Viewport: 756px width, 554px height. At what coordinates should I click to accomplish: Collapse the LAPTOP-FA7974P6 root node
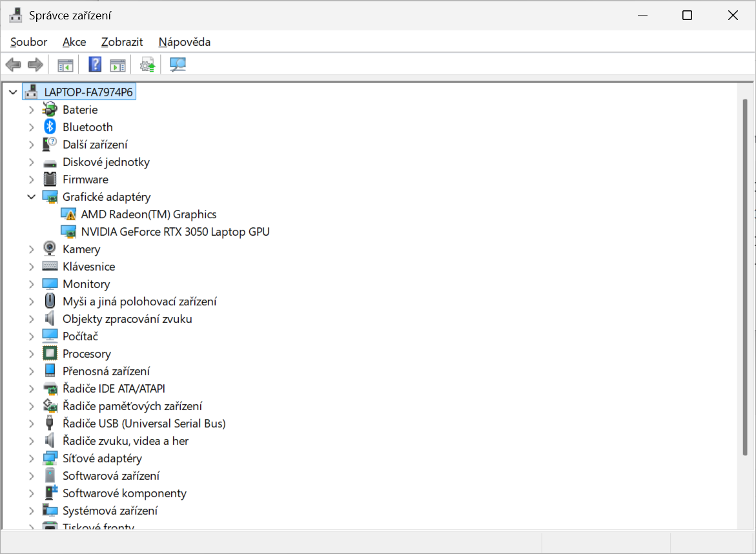click(x=13, y=92)
